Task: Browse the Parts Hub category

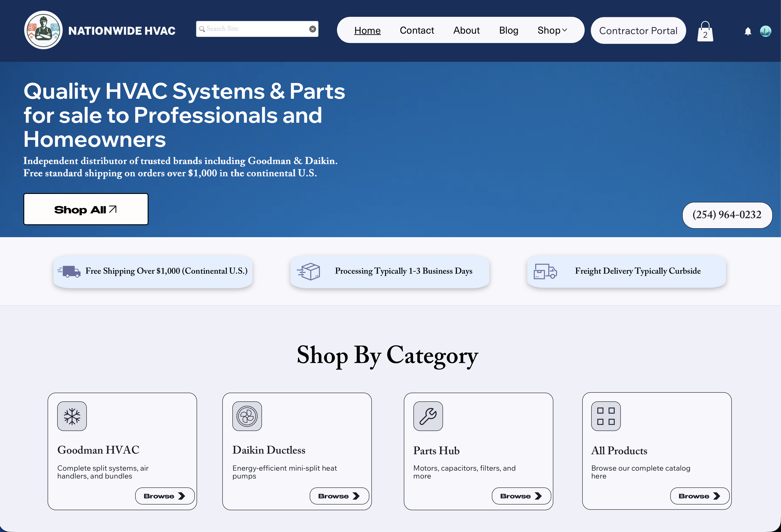Action: coord(521,496)
